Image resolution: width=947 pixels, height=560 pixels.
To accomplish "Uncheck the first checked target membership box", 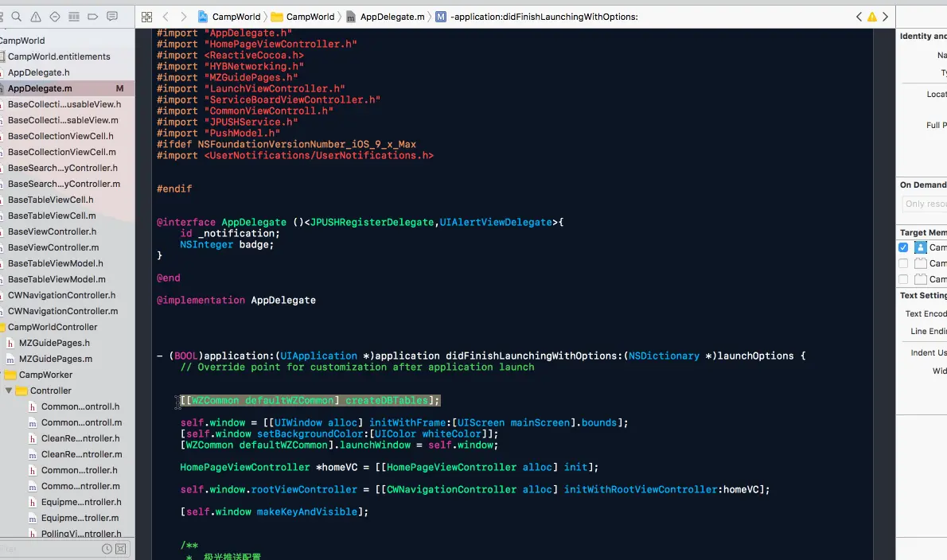I will point(903,247).
